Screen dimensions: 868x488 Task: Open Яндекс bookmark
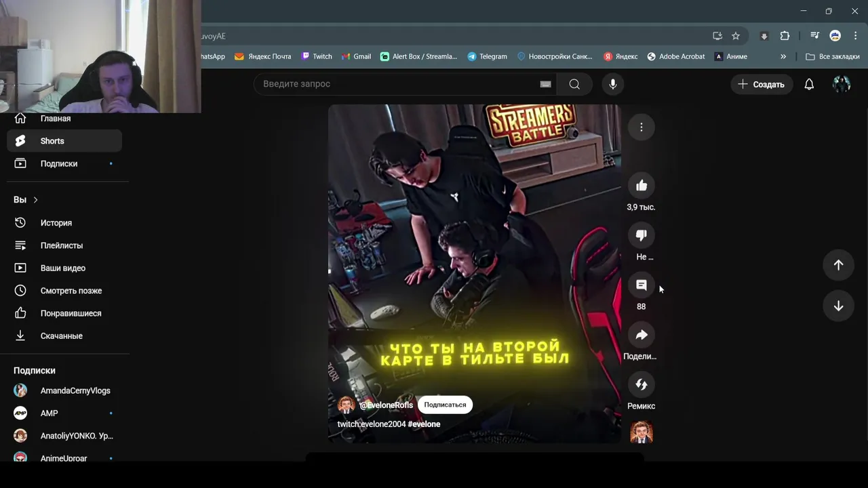click(x=620, y=57)
